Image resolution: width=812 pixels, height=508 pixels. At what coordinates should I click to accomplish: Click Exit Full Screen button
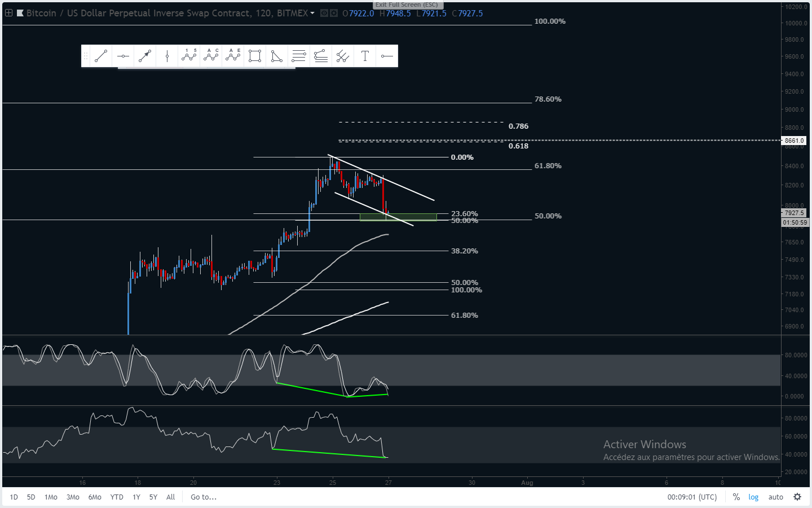tap(407, 5)
